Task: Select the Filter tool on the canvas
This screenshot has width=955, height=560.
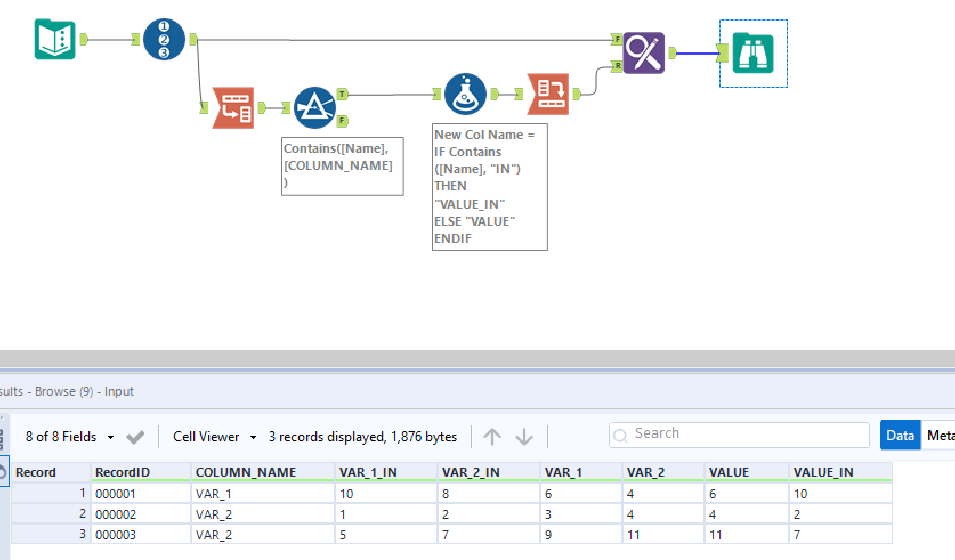Action: click(x=314, y=107)
